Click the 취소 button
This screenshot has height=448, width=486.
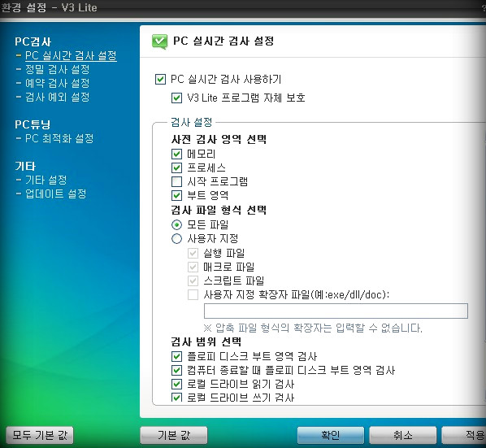point(402,435)
